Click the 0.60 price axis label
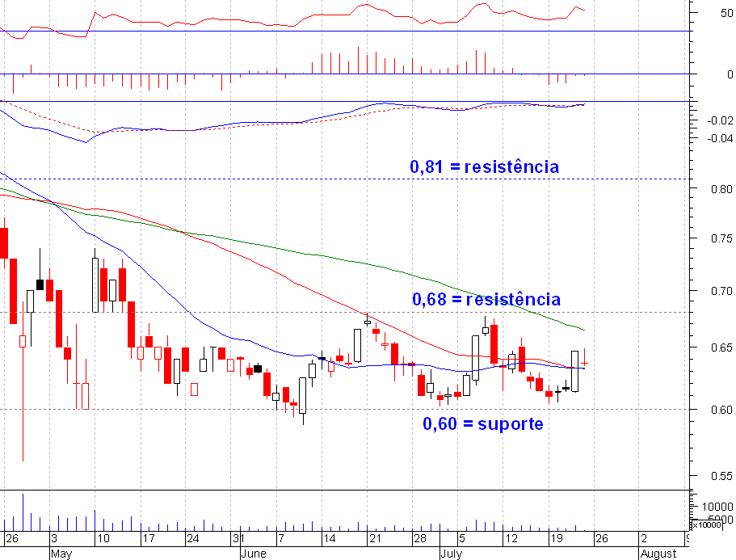The image size is (736, 560). click(721, 410)
